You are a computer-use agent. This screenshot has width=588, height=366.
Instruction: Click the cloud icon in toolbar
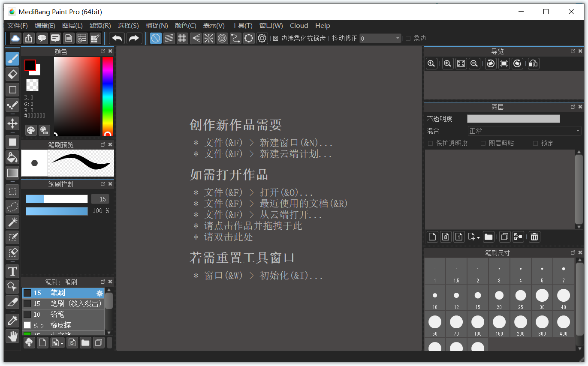click(x=15, y=38)
